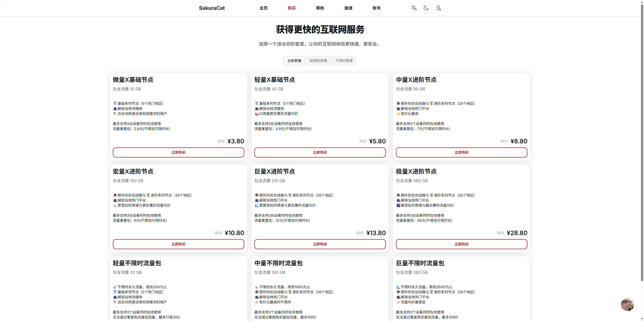Click the 包含流量 260 GB text
The image size is (644, 321).
click(412, 273)
